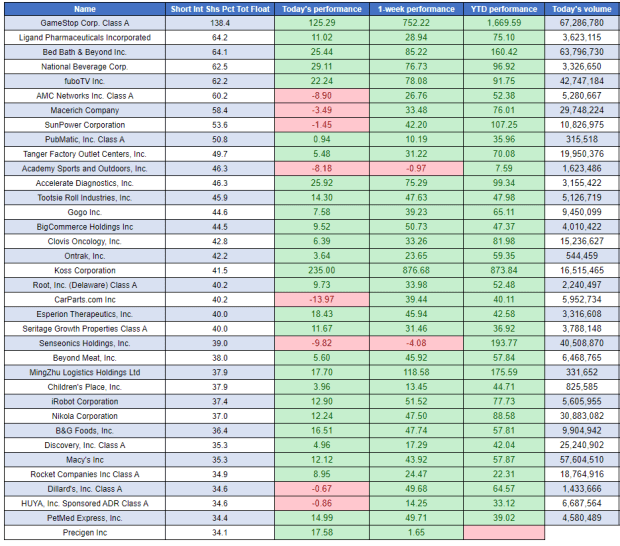Click AMC Networks today's performance -8.90
Screen dimensions: 620x546
(322, 96)
